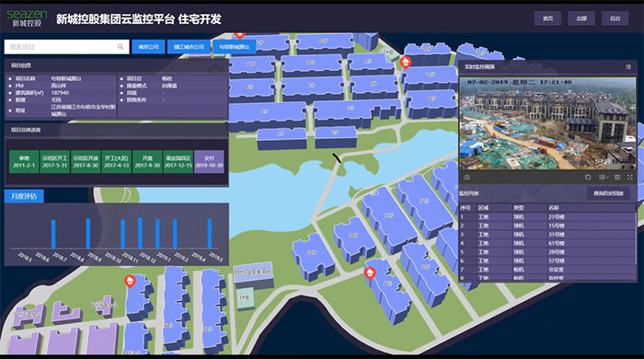Screen dimensions: 644x359
Task: Click the 2018.9 chart bar
Action: pos(88,233)
